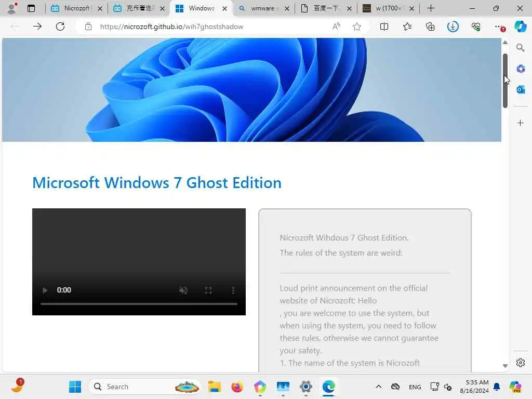Open Microsoft 365 in the sidebar

(x=521, y=69)
